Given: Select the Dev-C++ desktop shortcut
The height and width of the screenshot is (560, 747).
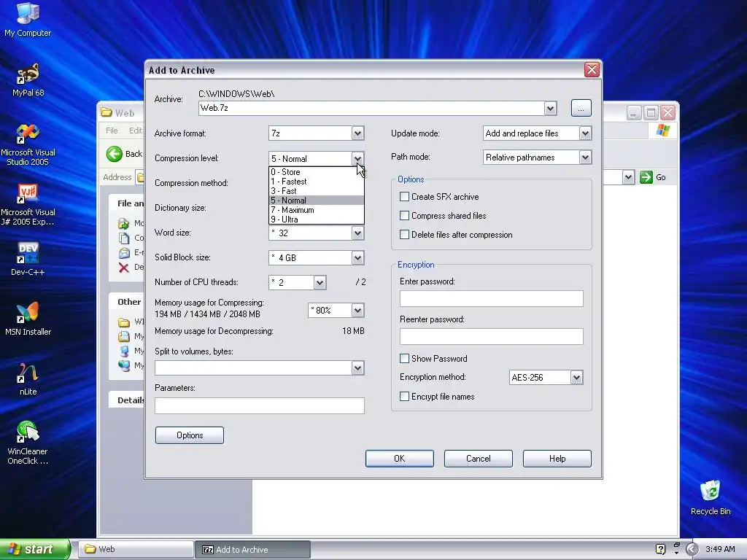Looking at the screenshot, I should [x=28, y=259].
